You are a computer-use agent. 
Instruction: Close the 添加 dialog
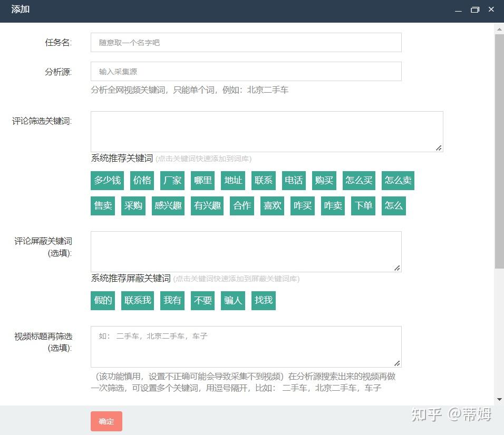(x=491, y=9)
